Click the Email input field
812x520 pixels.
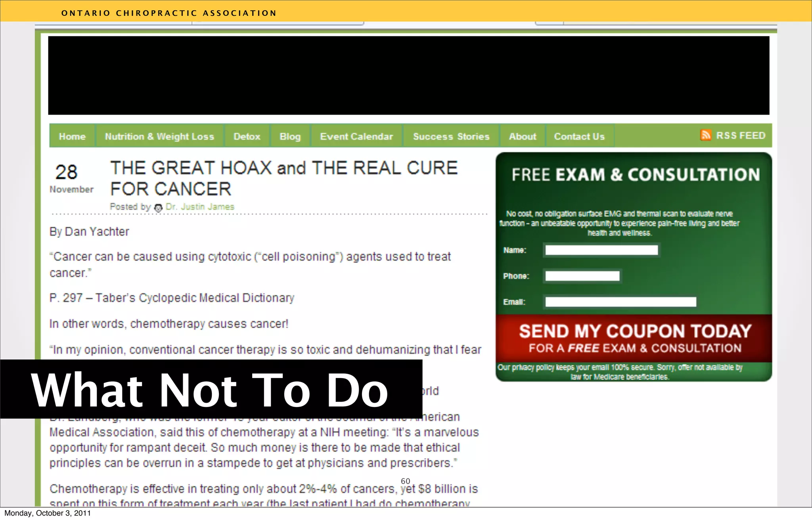point(620,302)
